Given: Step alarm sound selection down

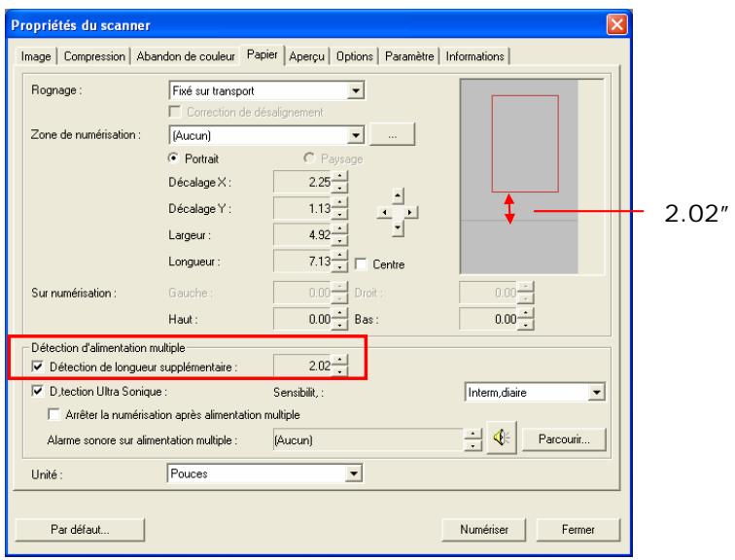Looking at the screenshot, I should (472, 445).
